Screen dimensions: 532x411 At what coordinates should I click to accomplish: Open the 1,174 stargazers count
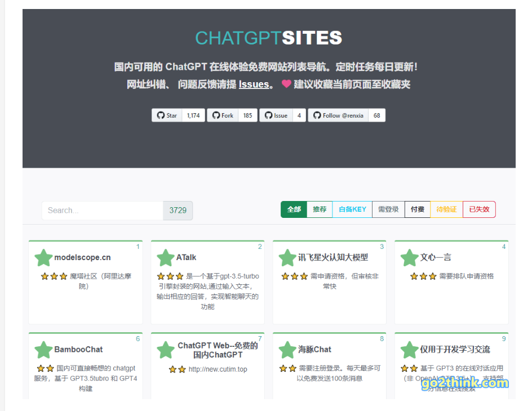(193, 115)
